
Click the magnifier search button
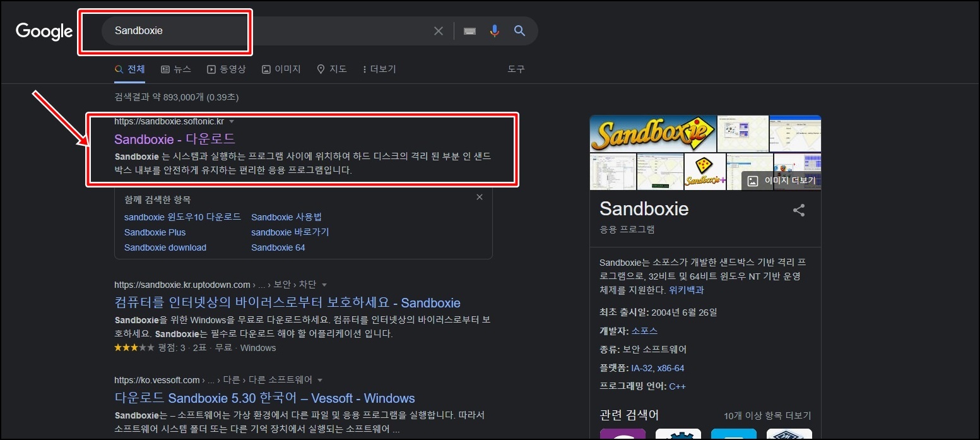point(519,31)
